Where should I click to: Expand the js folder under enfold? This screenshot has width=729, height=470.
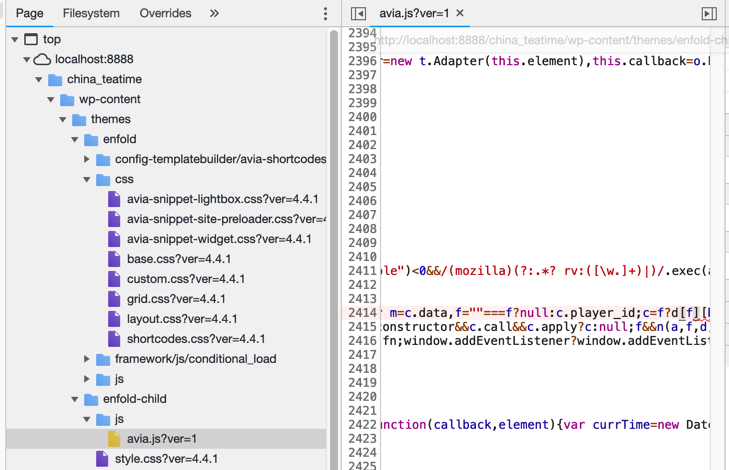click(x=87, y=379)
